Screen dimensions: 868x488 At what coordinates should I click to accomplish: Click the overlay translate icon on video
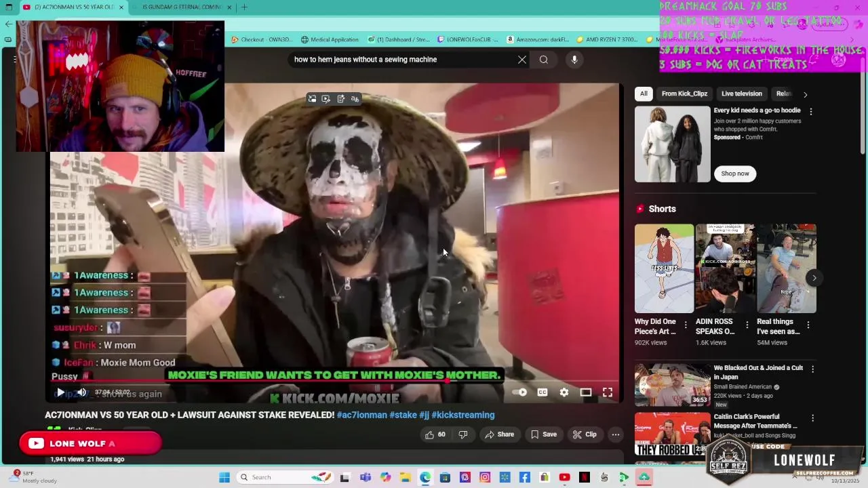[x=355, y=99]
